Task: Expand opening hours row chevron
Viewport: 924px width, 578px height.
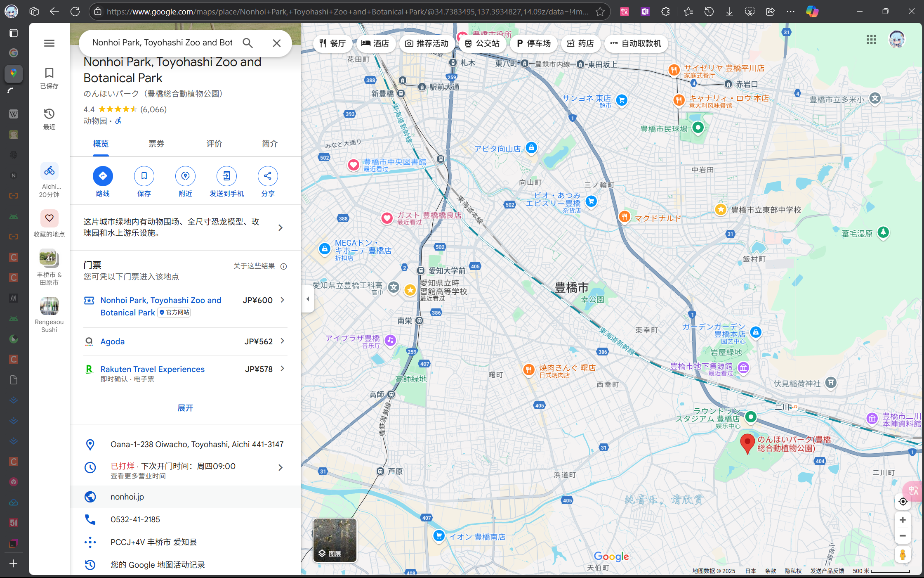Action: [280, 467]
